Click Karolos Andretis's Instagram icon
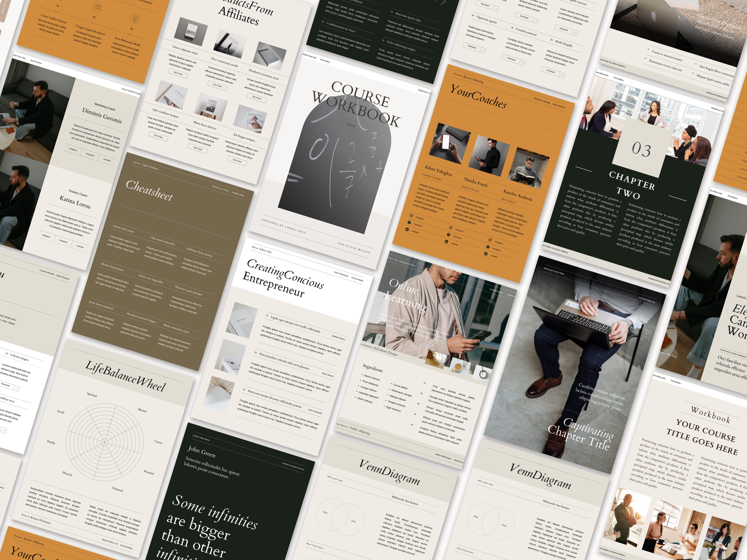Viewport: 747px width, 560px height. 490,240
